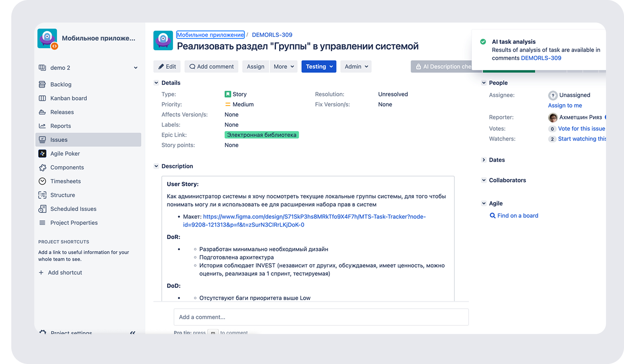Click the Structure icon in the sidebar
624x364 pixels.
42,195
